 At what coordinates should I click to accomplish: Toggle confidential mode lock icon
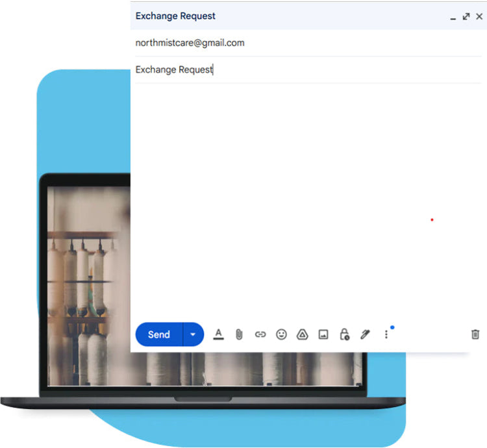pos(344,334)
